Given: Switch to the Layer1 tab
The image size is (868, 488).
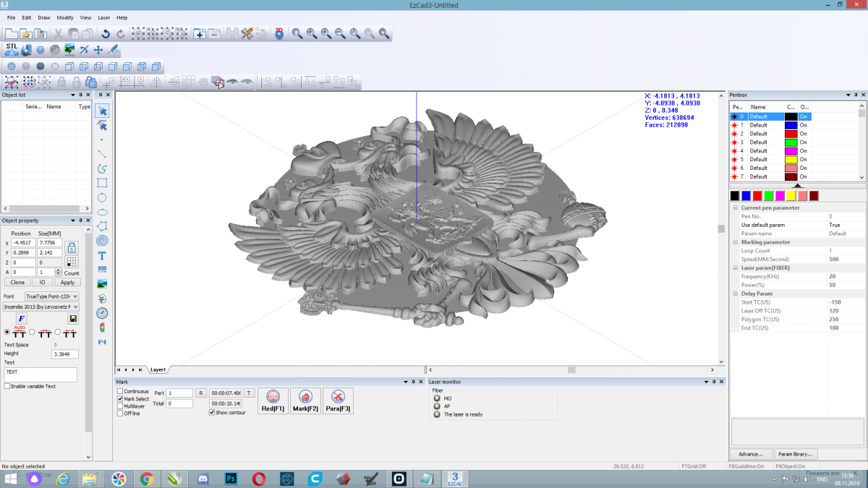Looking at the screenshot, I should (158, 369).
